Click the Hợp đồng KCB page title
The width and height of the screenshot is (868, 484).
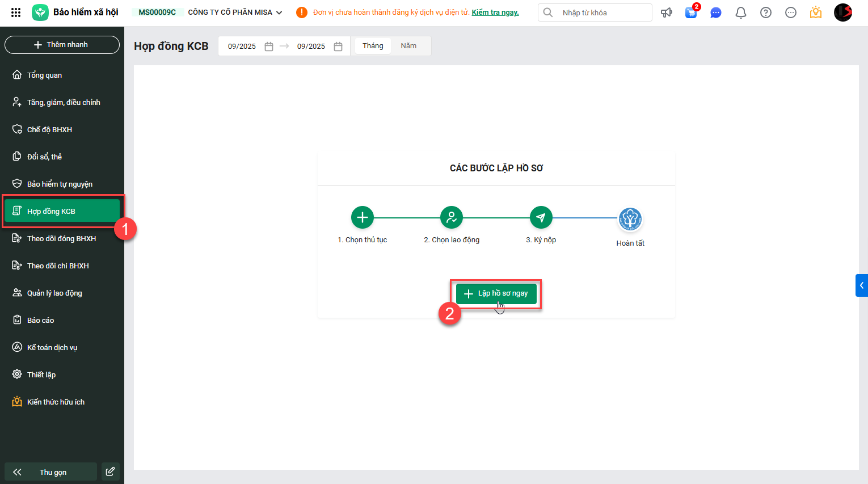coord(171,46)
